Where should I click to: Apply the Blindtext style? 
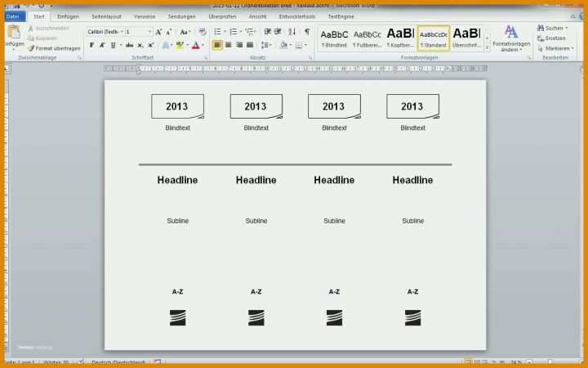[334, 38]
